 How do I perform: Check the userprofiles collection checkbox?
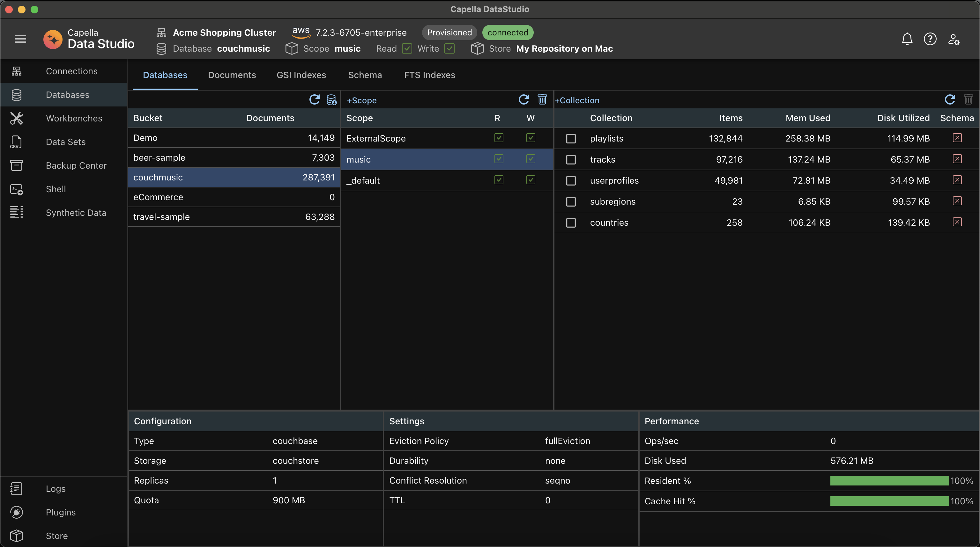click(571, 180)
